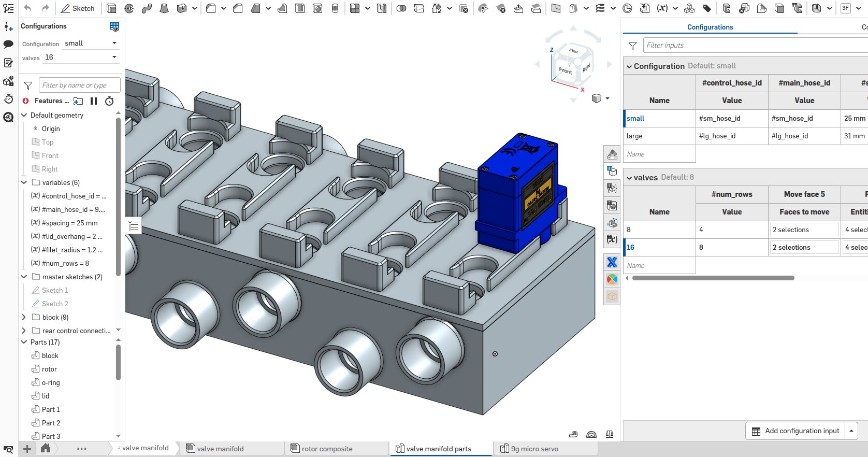Screen dimensions: 868x457
Task: Select Sketch 1 in the feature tree
Action: (x=55, y=290)
